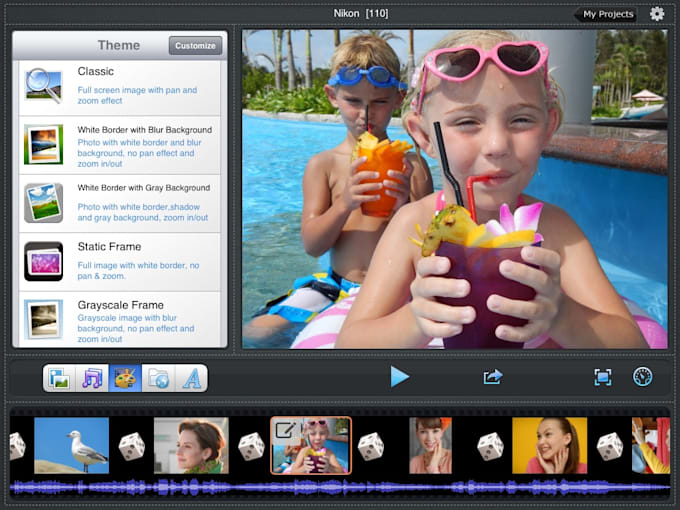Open the text 'A' titles tab
The height and width of the screenshot is (510, 680).
(x=191, y=378)
